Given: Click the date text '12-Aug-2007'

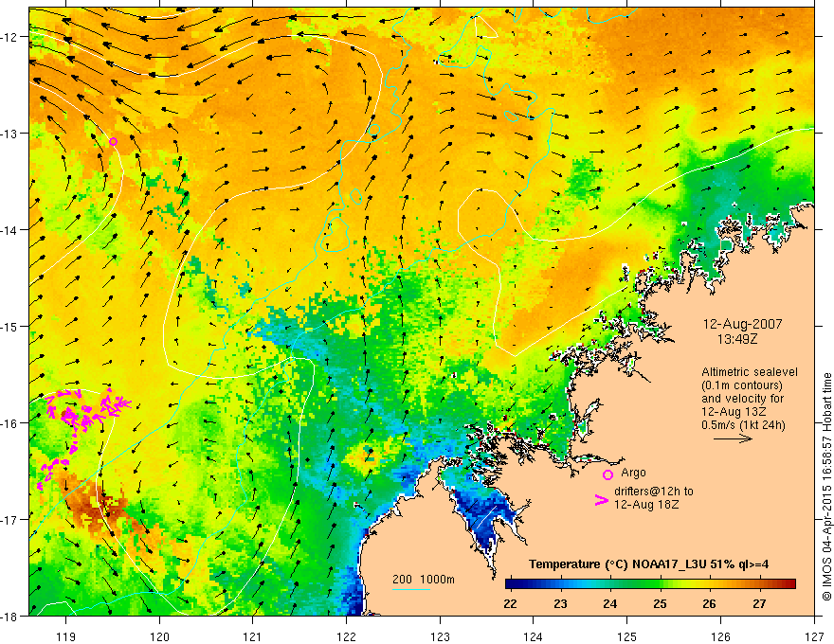Looking at the screenshot, I should 742,324.
